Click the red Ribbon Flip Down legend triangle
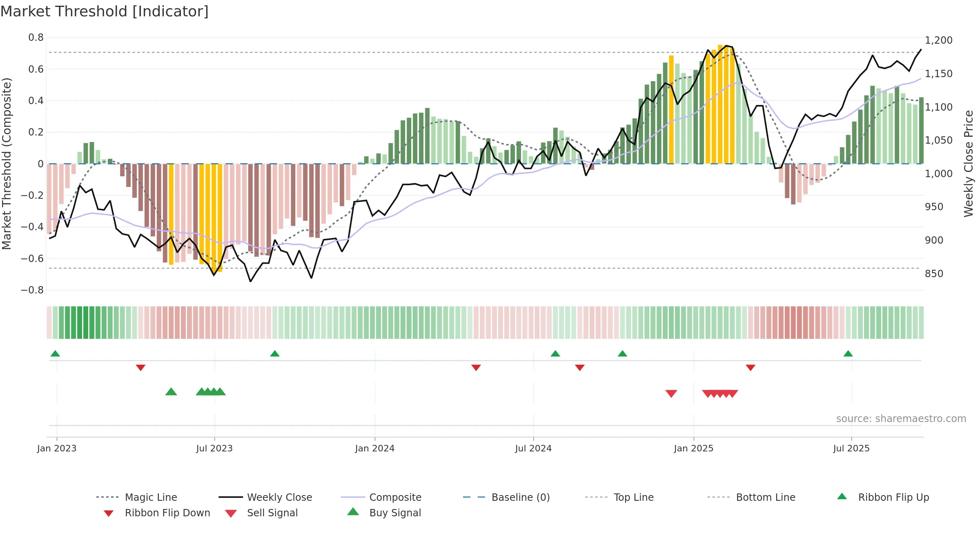980x551 pixels. (109, 513)
